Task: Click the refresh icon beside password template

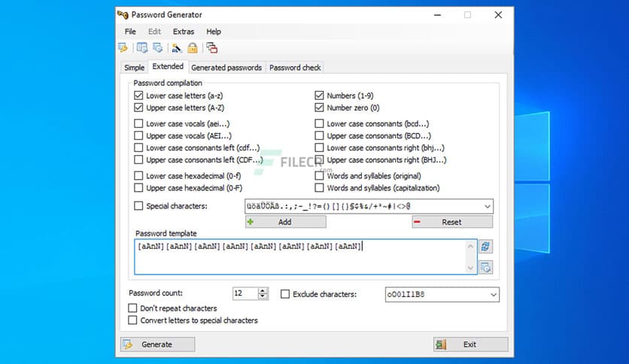Action: (x=485, y=247)
